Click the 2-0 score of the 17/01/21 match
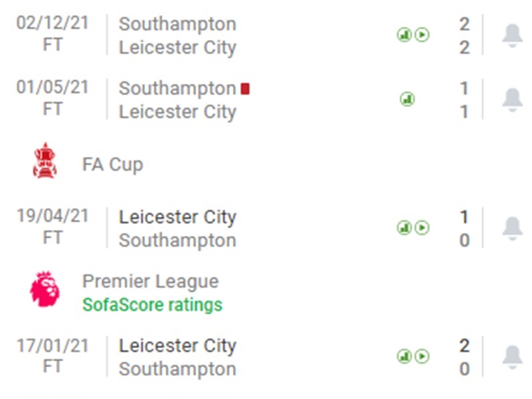The image size is (532, 399). pos(464,357)
